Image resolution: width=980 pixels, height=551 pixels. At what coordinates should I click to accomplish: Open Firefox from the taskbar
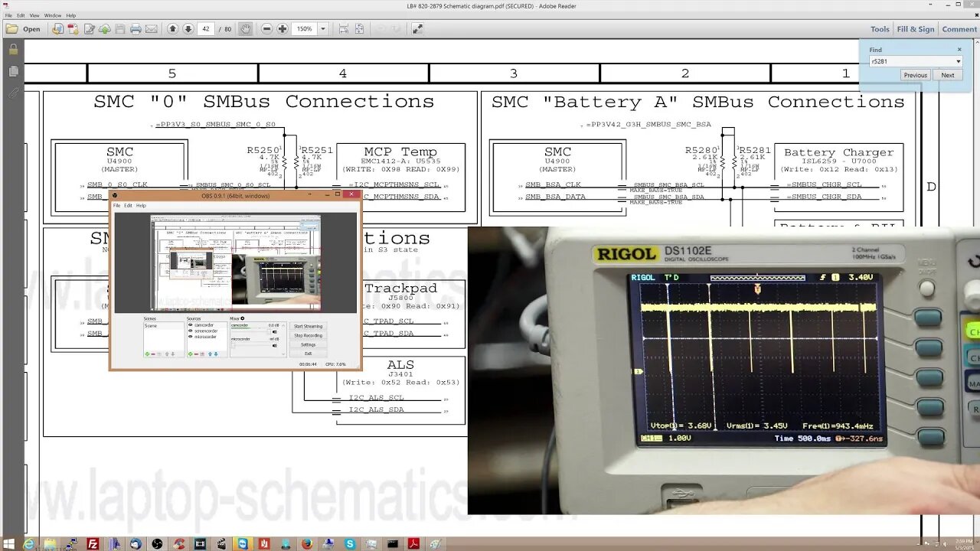307,543
